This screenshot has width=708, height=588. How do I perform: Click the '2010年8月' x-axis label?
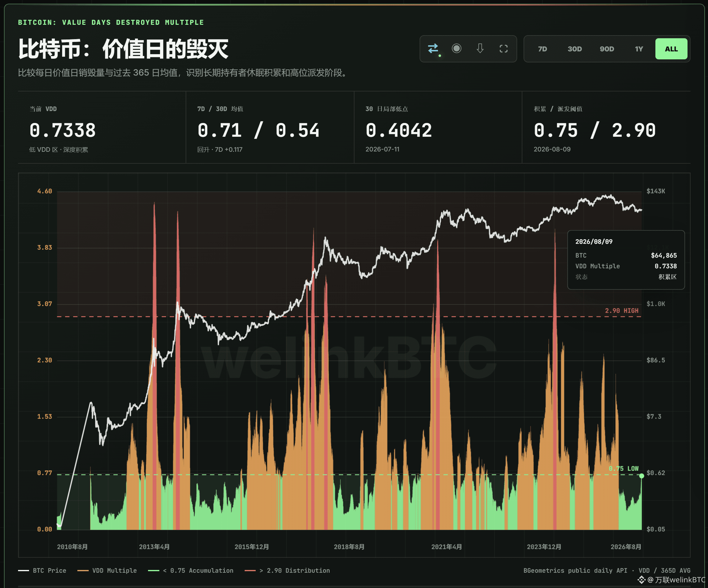coord(72,547)
